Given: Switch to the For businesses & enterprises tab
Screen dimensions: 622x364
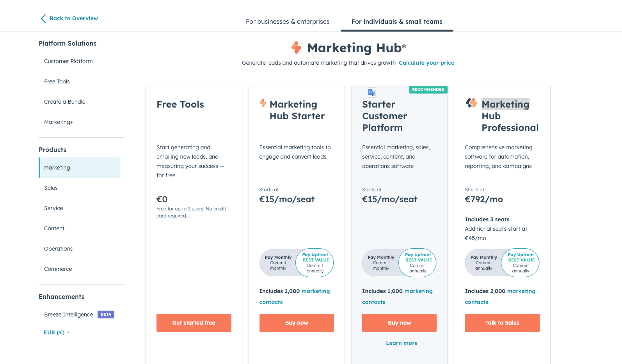Looking at the screenshot, I should [x=288, y=21].
